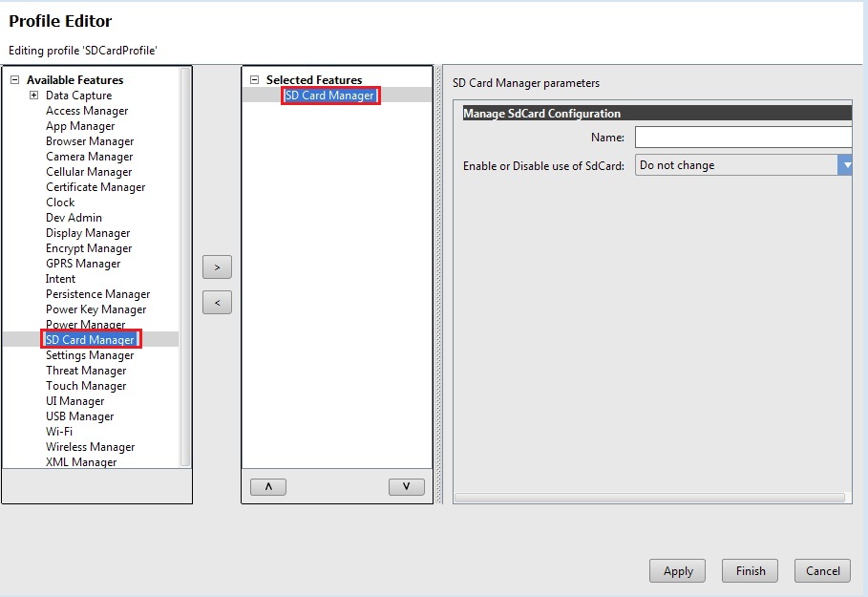Choose Power Key Manager feature
The height and width of the screenshot is (597, 868).
(x=95, y=309)
